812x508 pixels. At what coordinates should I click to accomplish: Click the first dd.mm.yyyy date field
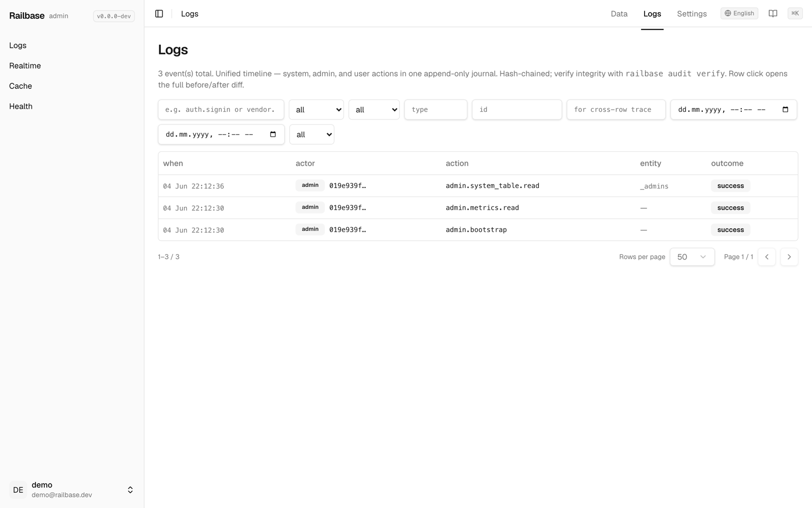click(x=733, y=110)
